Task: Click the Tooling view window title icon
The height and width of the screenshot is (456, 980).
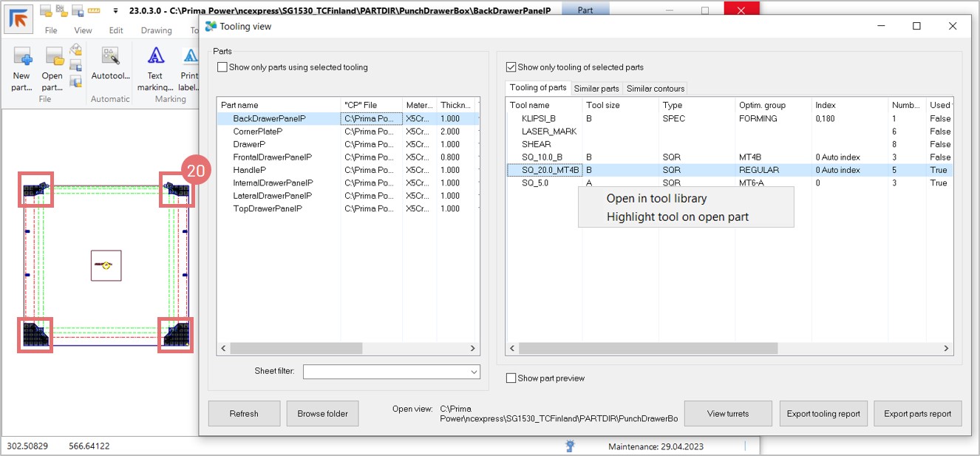Action: (211, 26)
